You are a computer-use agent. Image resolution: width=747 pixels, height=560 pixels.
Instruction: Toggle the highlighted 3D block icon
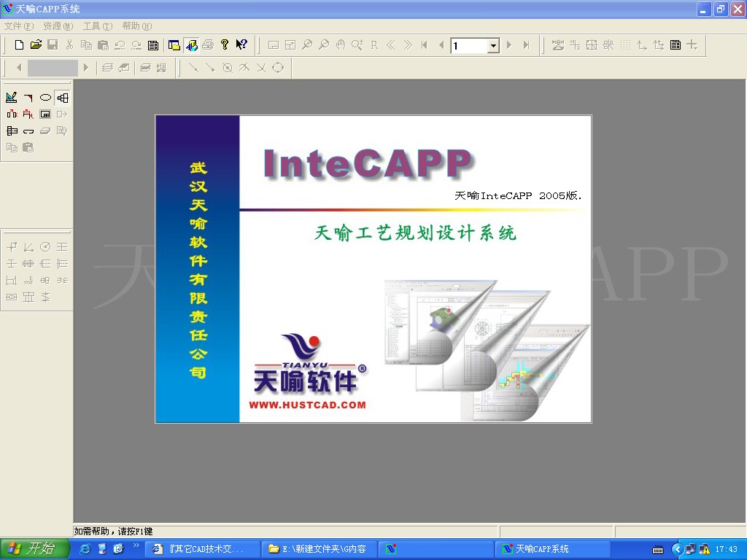point(192,45)
